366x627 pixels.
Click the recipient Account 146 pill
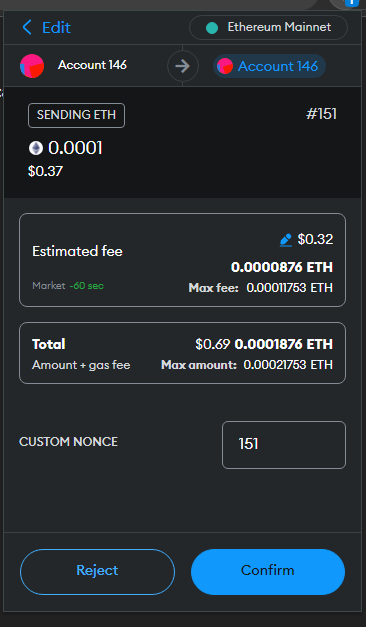(269, 66)
